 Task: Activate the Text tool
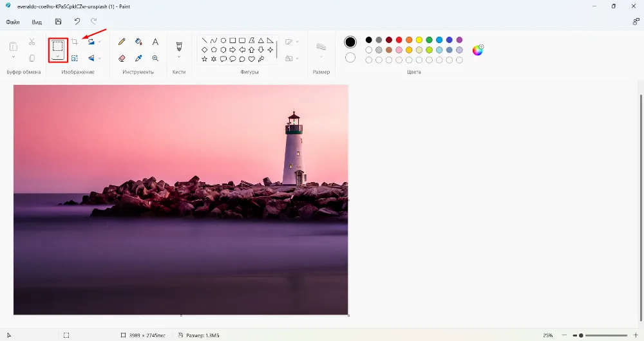point(155,42)
